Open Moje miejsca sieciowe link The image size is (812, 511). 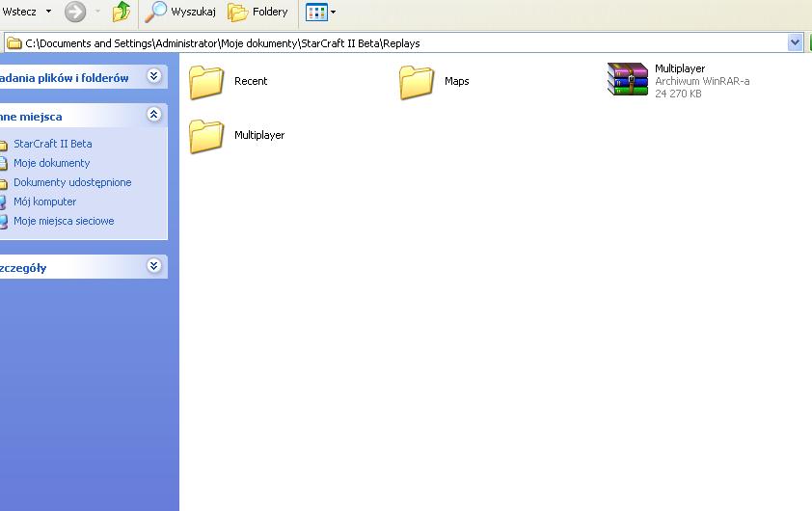click(x=64, y=221)
